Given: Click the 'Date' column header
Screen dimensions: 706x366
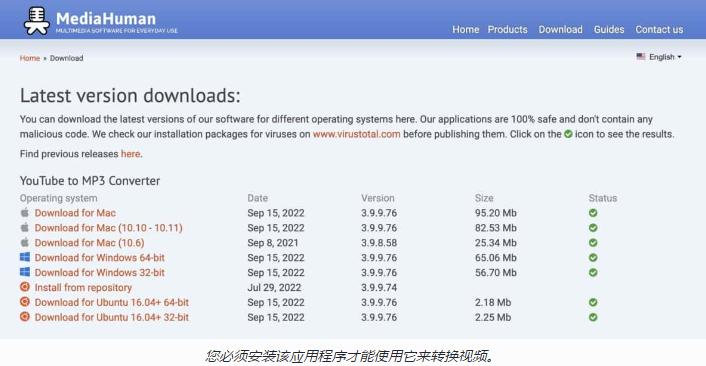Looking at the screenshot, I should (258, 198).
